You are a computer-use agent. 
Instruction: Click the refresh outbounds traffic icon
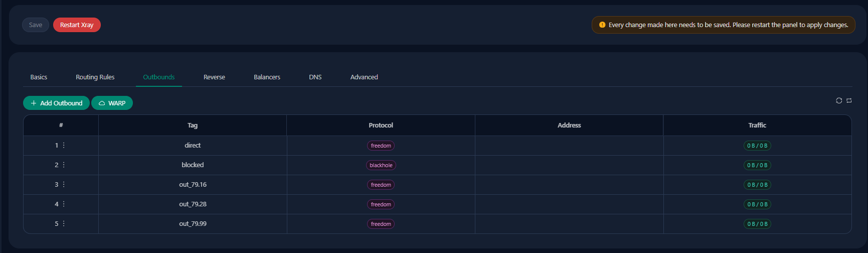[x=839, y=100]
